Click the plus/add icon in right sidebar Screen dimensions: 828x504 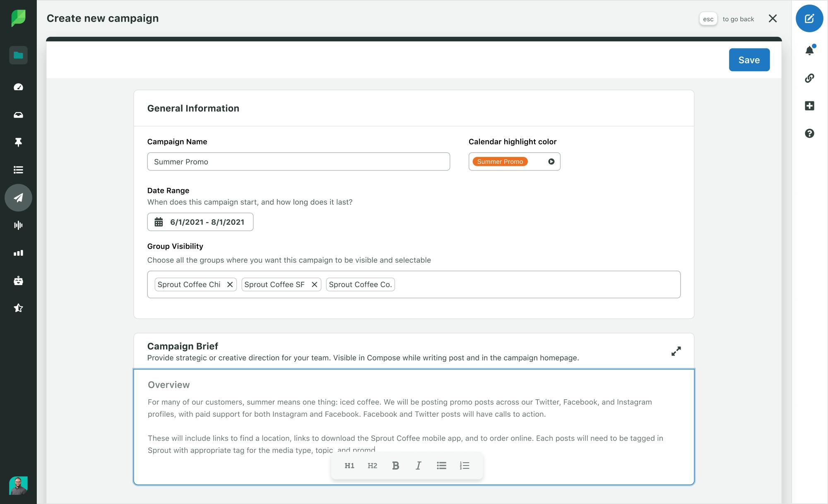click(809, 106)
